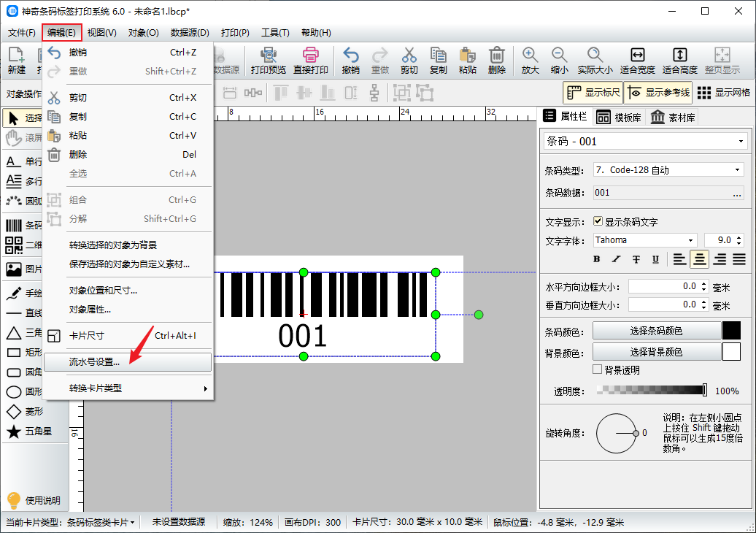Click the 粘贴 toolbar icon
Viewport: 756px width, 533px height.
[467, 61]
